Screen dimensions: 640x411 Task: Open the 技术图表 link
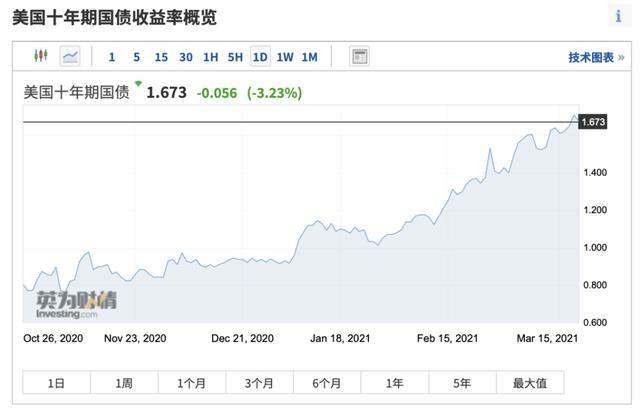pos(594,58)
